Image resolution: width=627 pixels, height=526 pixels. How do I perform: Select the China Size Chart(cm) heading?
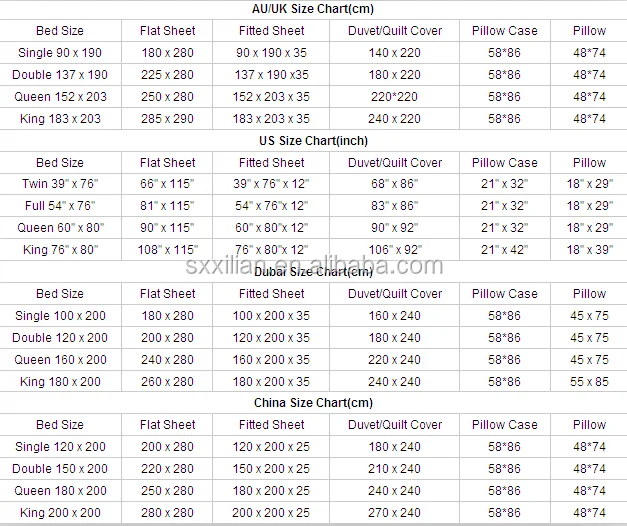coord(314,402)
